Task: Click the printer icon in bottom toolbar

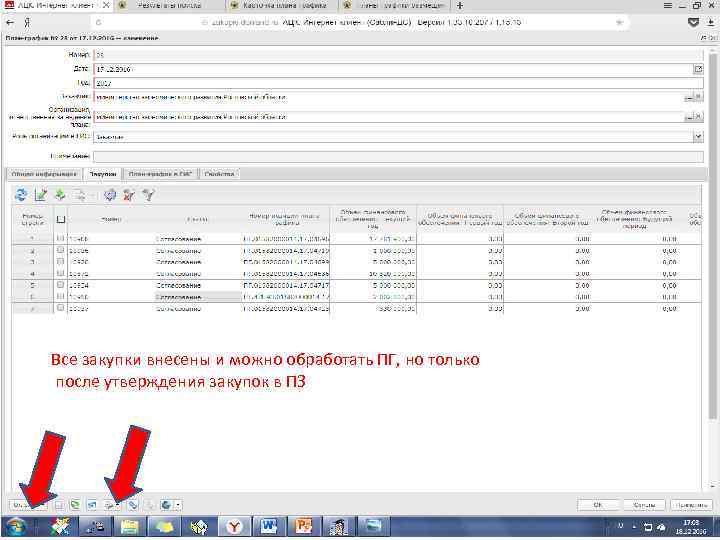Action: coord(109,505)
